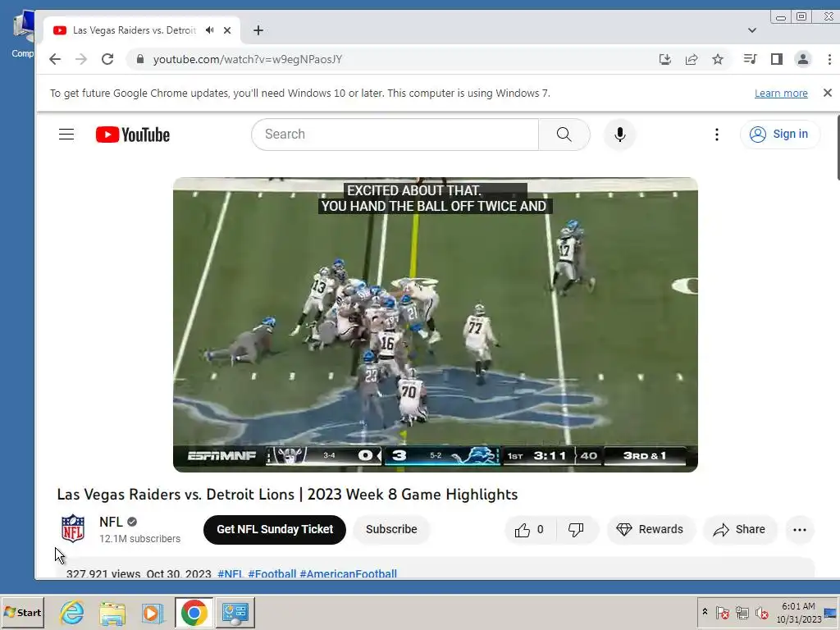The width and height of the screenshot is (840, 630).
Task: Bookmark this page with star icon
Action: [x=718, y=59]
